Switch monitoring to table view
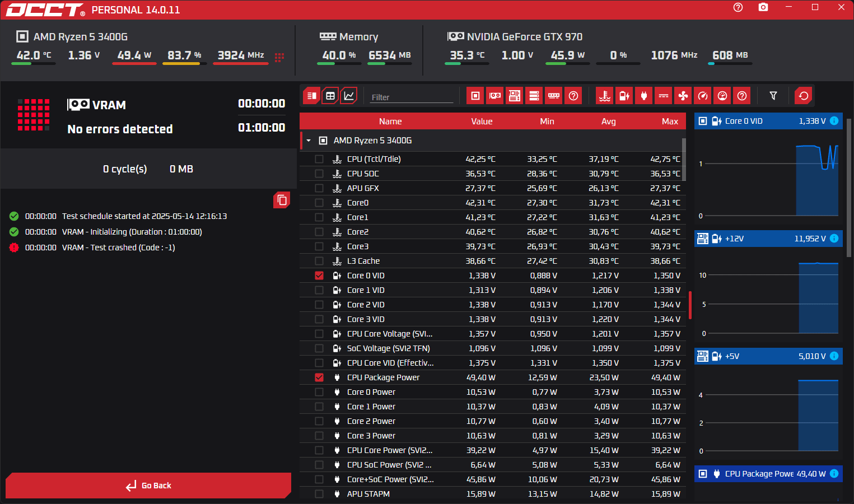 pos(330,96)
